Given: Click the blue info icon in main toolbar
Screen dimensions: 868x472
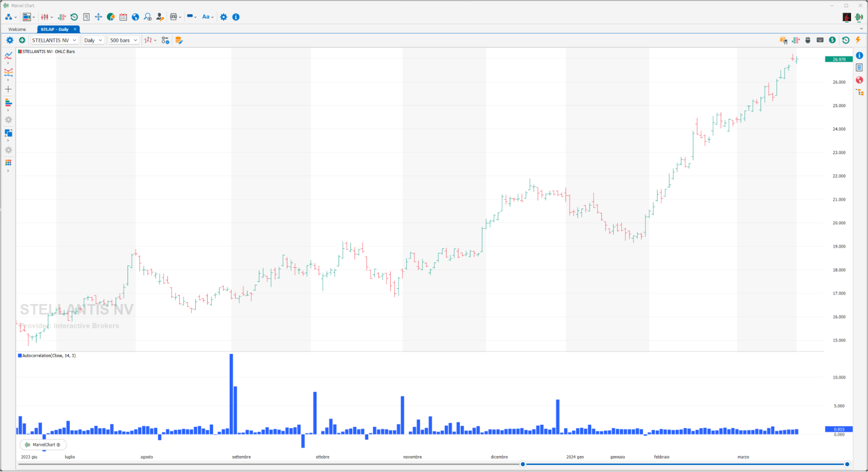Looking at the screenshot, I should point(236,17).
